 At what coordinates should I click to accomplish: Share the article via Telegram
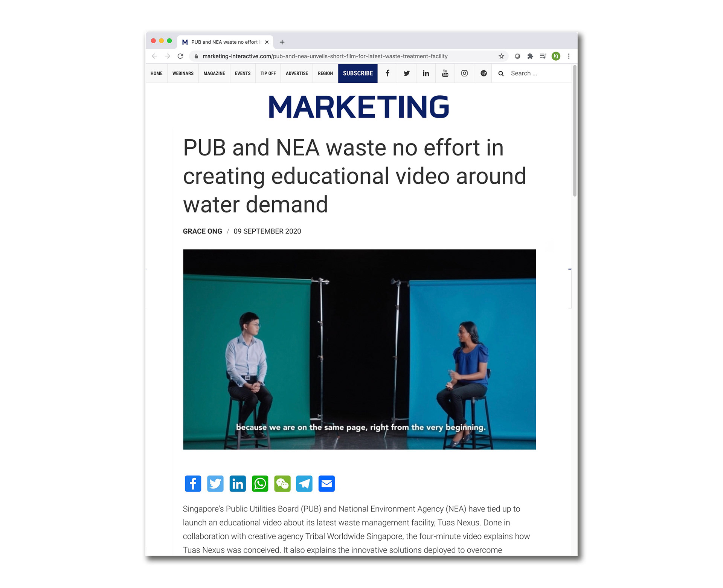click(304, 484)
